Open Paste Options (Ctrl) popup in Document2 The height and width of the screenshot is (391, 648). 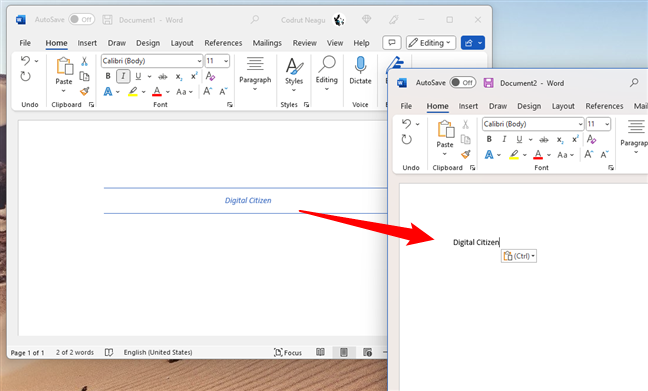(x=519, y=256)
